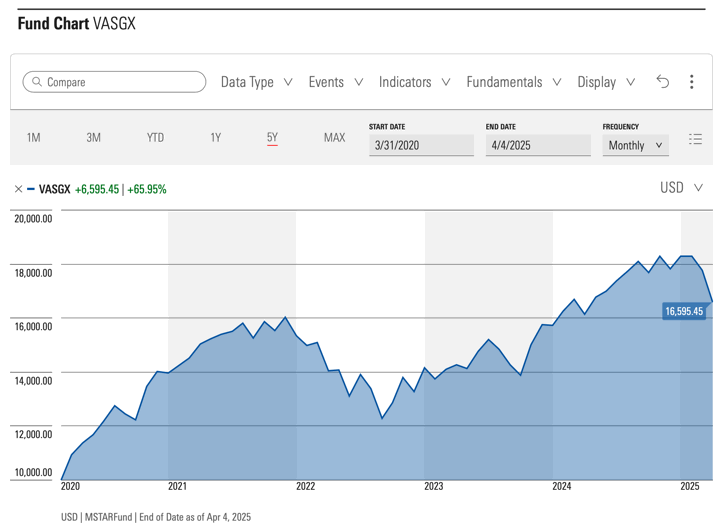Open the Display options dropdown
This screenshot has height=531, width=720.
pos(606,82)
